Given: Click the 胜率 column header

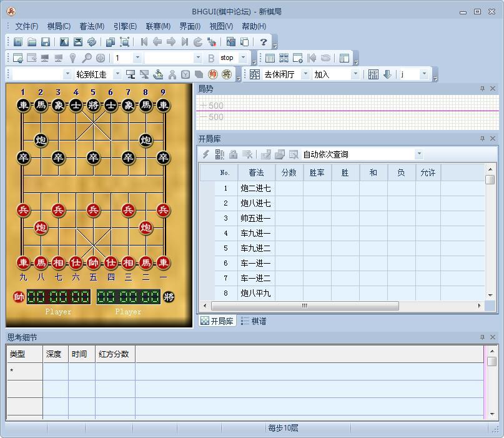Looking at the screenshot, I should [317, 172].
